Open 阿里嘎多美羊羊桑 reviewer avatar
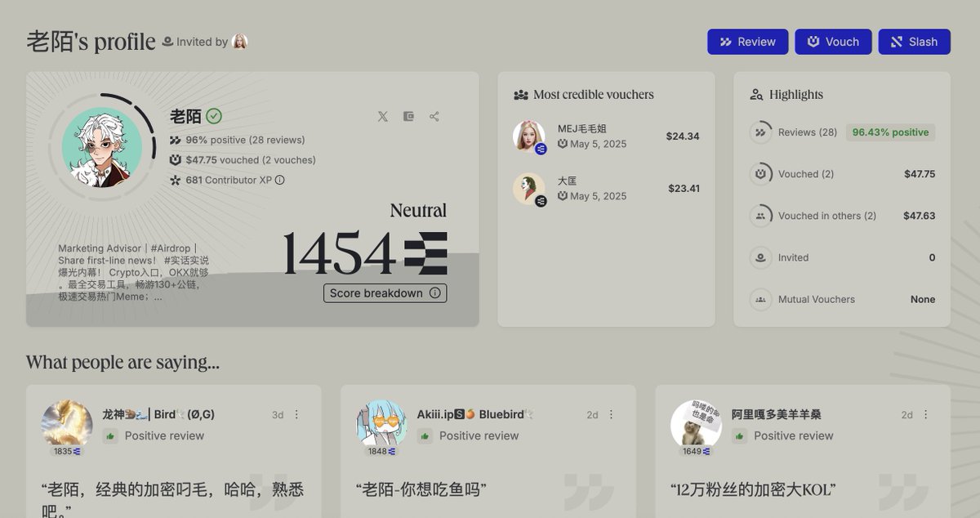 point(696,424)
